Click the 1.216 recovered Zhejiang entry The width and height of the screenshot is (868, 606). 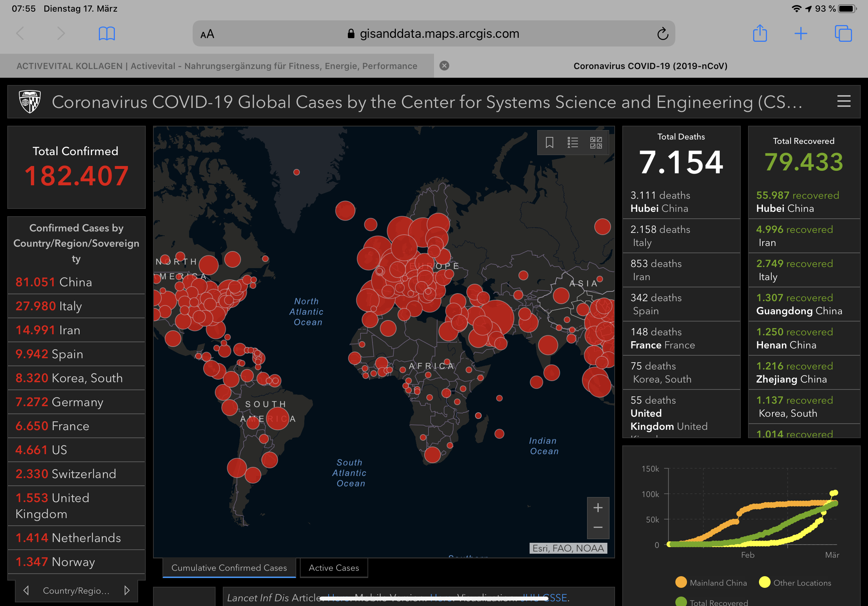[804, 372]
